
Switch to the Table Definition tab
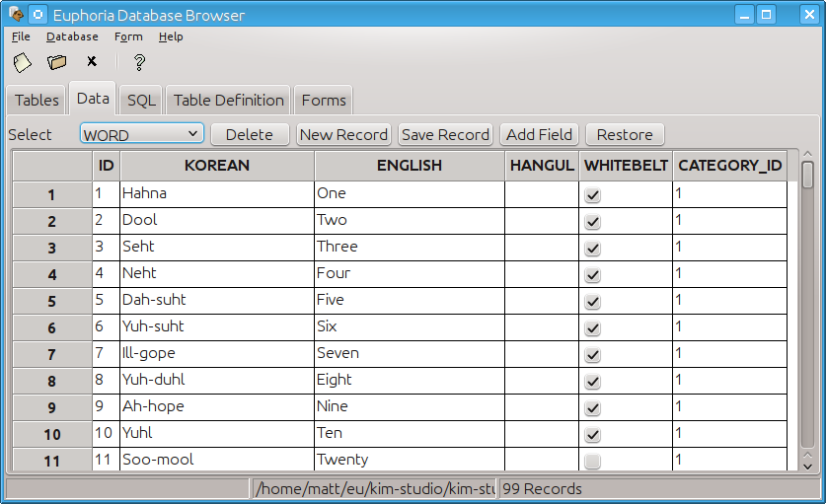tap(229, 101)
